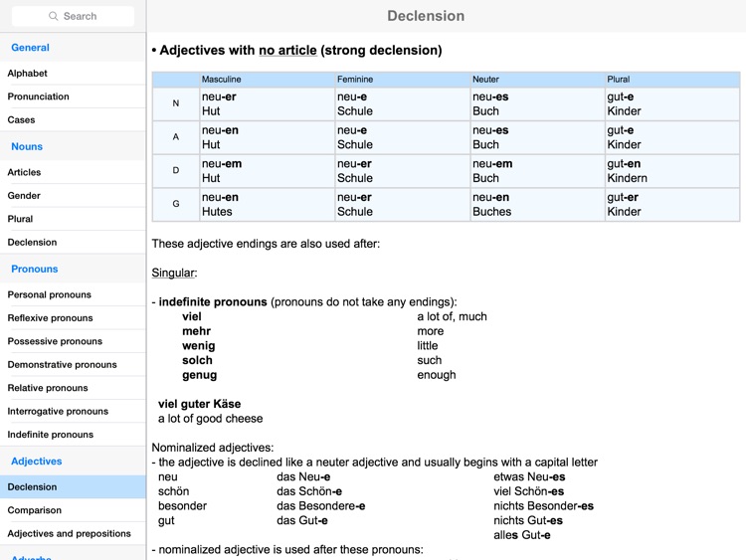The image size is (746, 560).
Task: Open the Alphabet topic
Action: click(x=73, y=74)
